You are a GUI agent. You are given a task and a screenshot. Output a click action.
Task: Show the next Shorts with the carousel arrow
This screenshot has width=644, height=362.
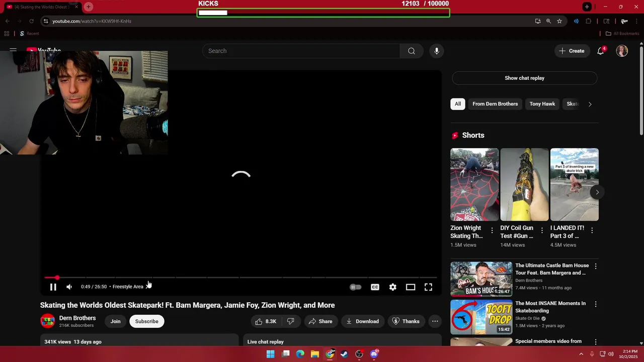[597, 192]
